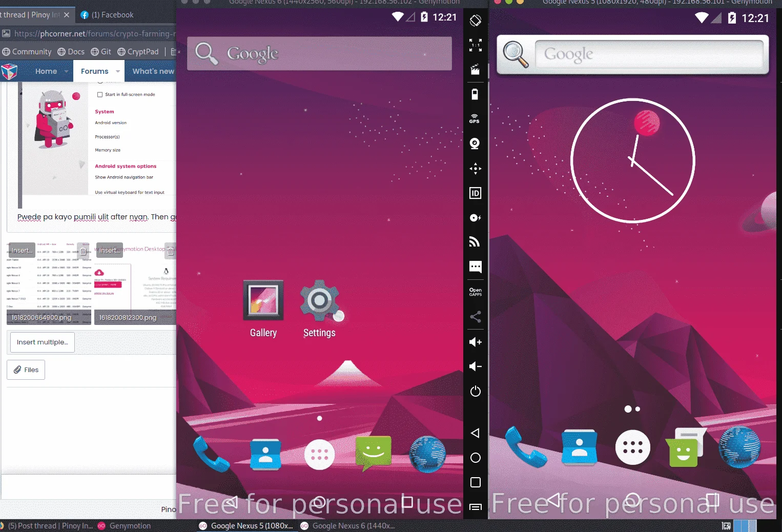This screenshot has width=782, height=532.
Task: Open the GPS widget
Action: [475, 119]
